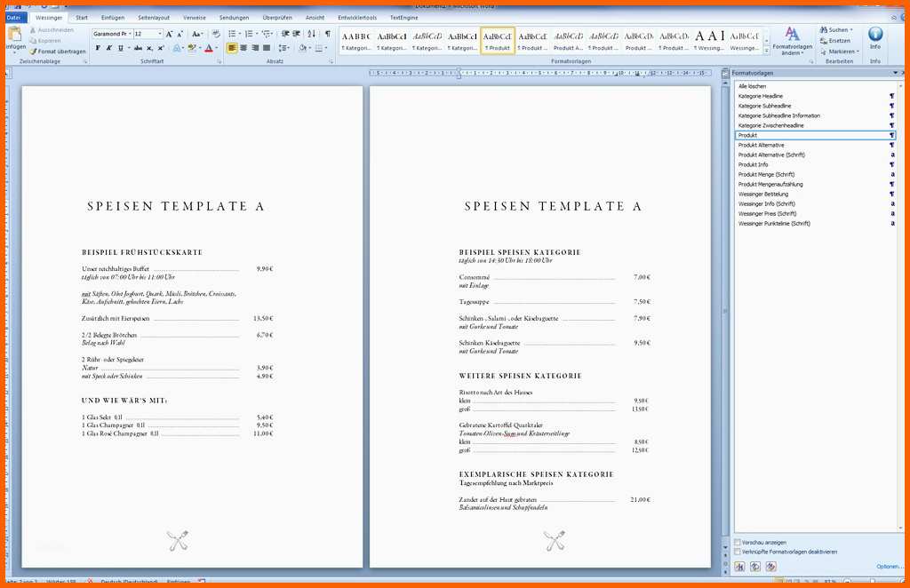The width and height of the screenshot is (910, 588).
Task: Switch to the Seitenlayout ribbon tab
Action: [154, 17]
